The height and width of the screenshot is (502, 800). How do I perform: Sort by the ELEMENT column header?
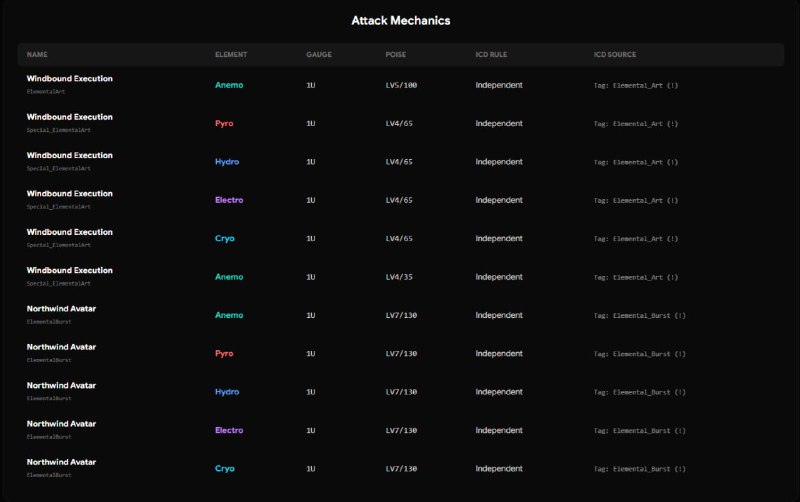pyautogui.click(x=231, y=54)
